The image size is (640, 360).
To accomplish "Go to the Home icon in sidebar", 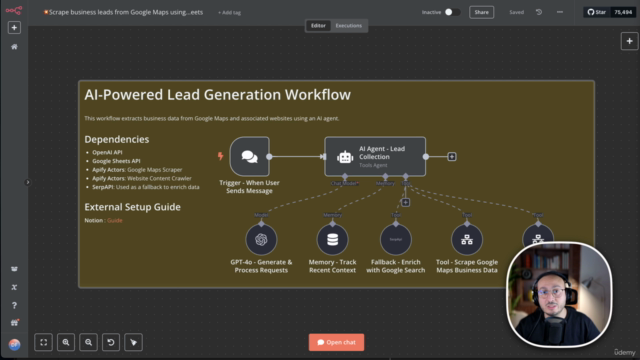I will click(x=14, y=47).
